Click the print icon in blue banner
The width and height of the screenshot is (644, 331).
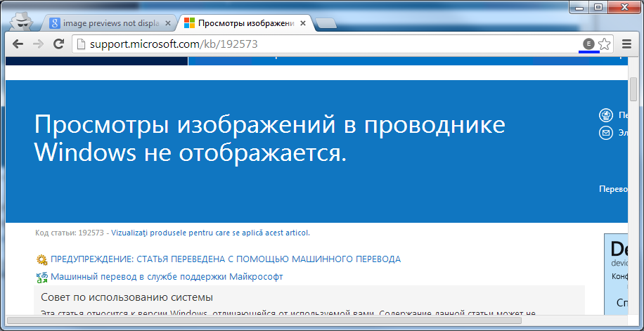click(606, 115)
